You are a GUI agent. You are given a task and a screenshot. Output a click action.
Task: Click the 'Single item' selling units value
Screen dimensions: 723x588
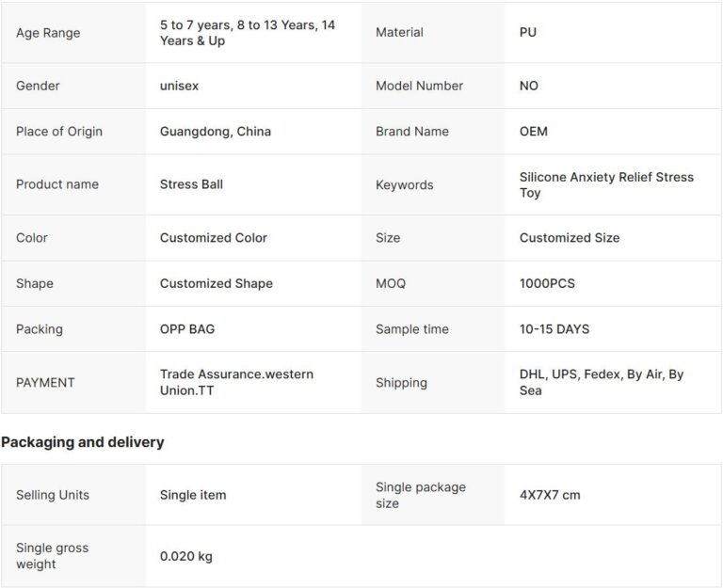coord(193,495)
